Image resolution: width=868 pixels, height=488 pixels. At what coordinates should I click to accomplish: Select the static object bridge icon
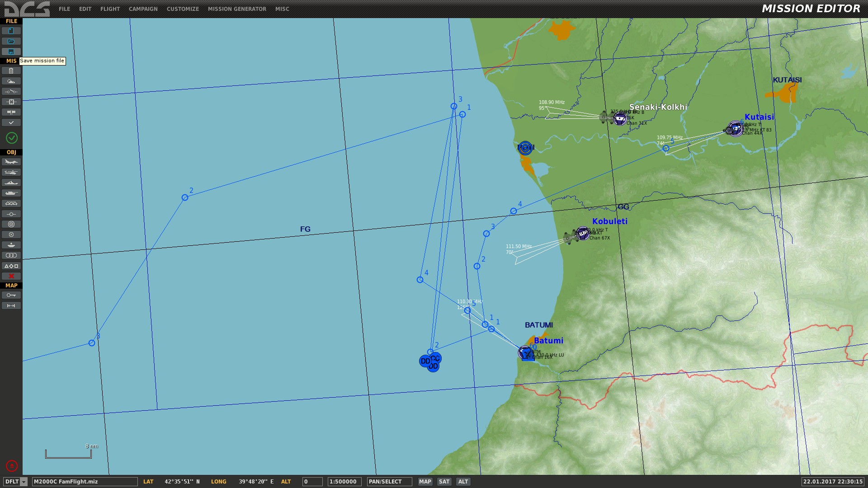(11, 203)
